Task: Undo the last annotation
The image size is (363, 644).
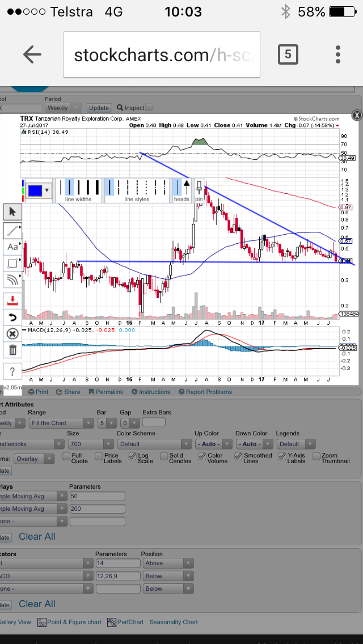Action: tap(12, 317)
